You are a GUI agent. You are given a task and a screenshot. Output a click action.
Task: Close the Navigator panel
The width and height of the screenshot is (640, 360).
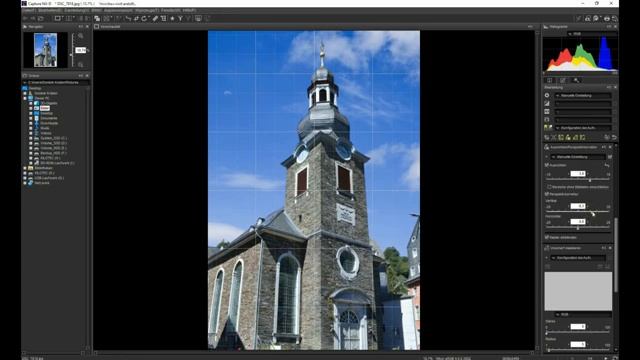pos(87,27)
